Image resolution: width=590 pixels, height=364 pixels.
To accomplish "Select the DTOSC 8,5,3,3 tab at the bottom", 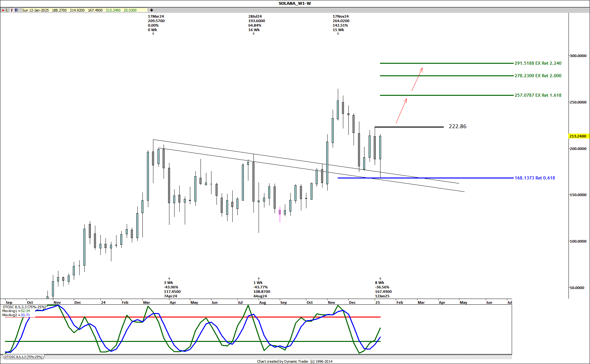I will click(x=23, y=357).
